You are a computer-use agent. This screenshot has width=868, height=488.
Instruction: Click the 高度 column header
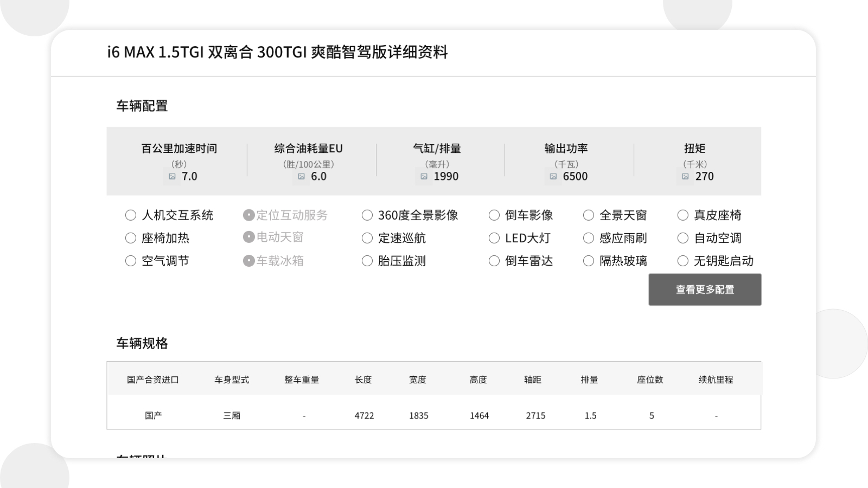click(x=478, y=380)
